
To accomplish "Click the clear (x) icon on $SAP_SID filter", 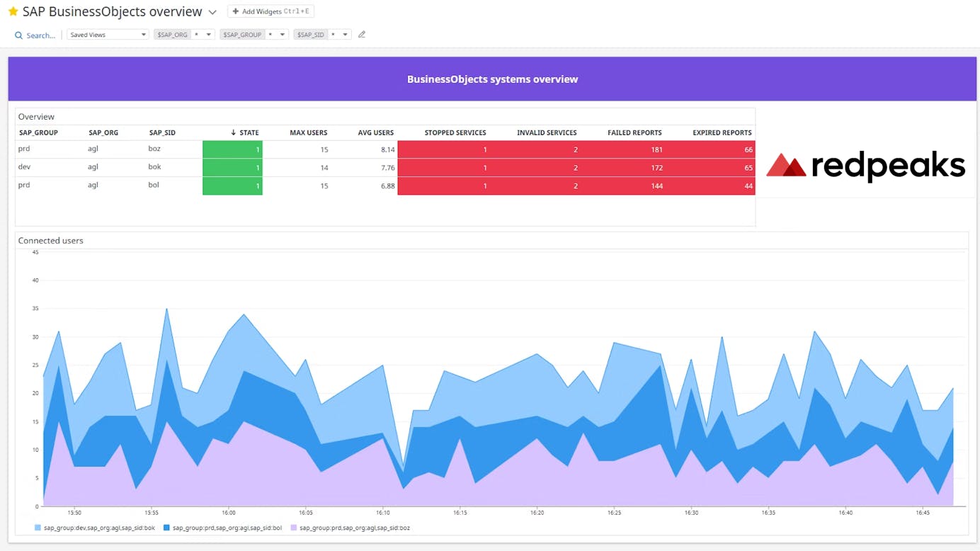I will tap(333, 33).
